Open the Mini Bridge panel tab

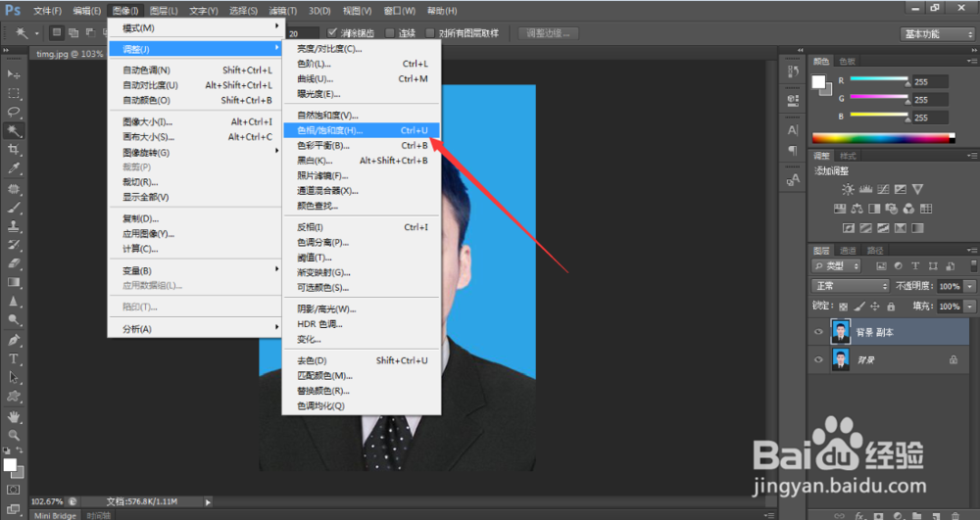tap(55, 516)
